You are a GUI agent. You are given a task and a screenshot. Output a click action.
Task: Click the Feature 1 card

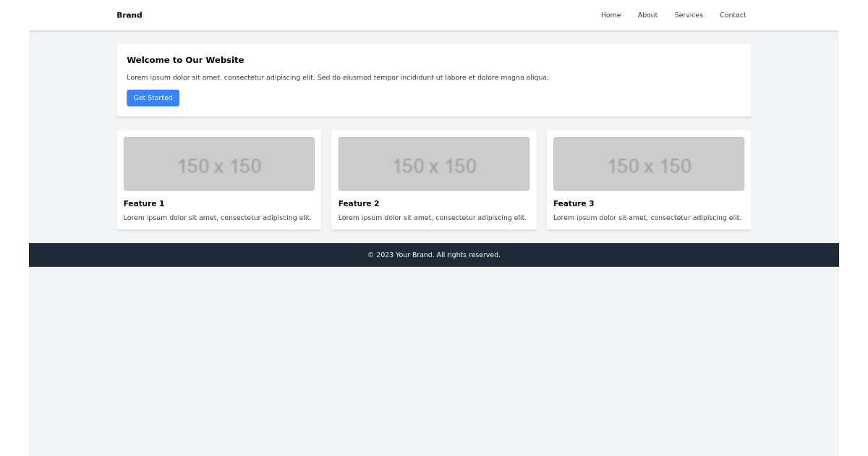pyautogui.click(x=218, y=180)
